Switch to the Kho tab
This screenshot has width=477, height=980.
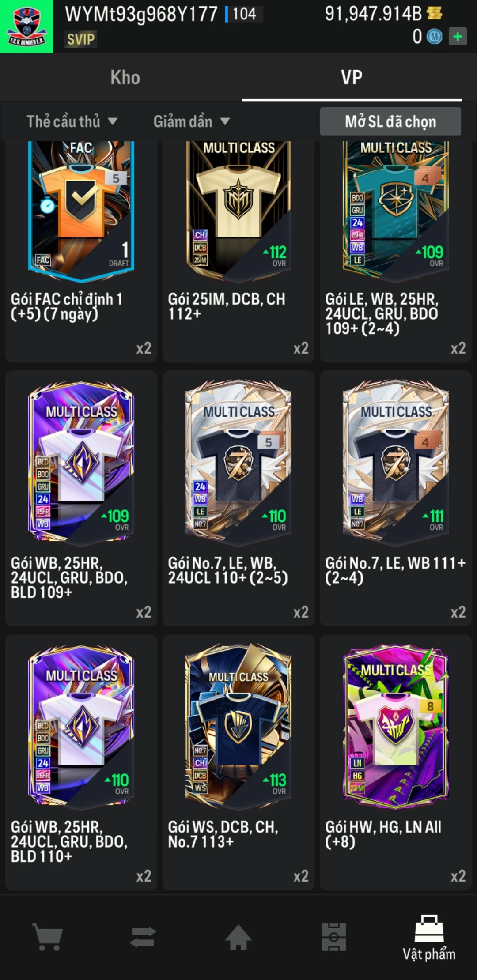[x=125, y=78]
